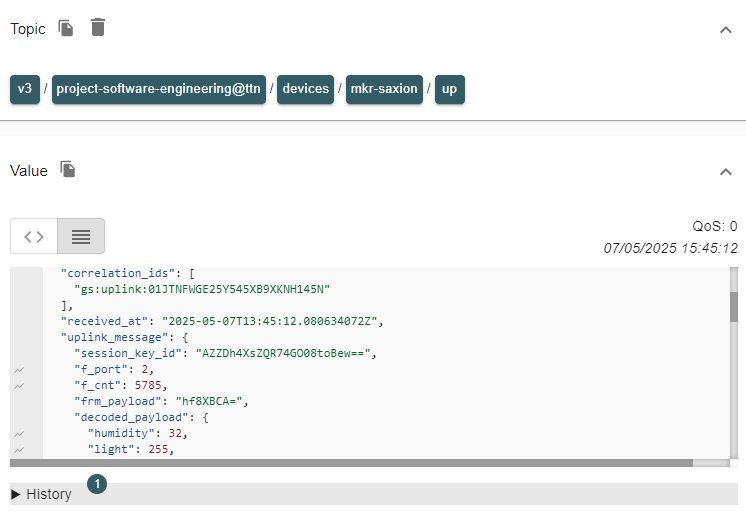Show chart for humidity value
Screen dimensions: 746x514
(19, 434)
